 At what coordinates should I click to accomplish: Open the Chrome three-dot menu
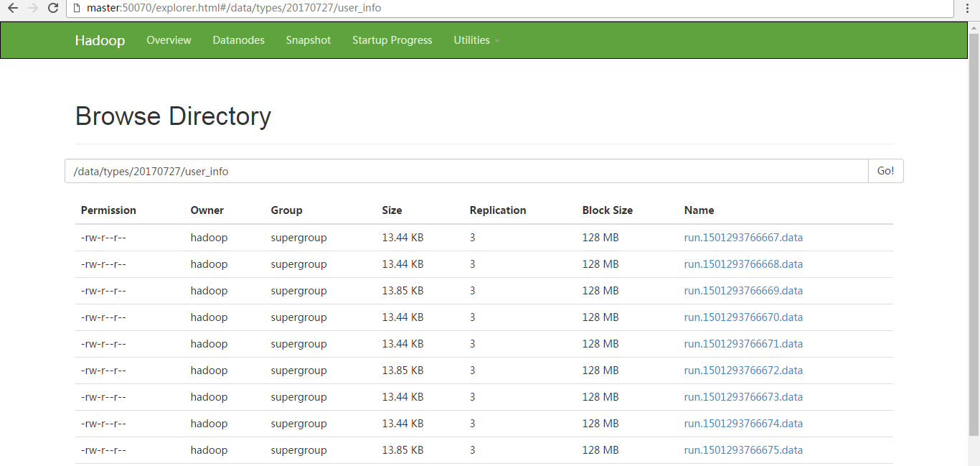(968, 8)
